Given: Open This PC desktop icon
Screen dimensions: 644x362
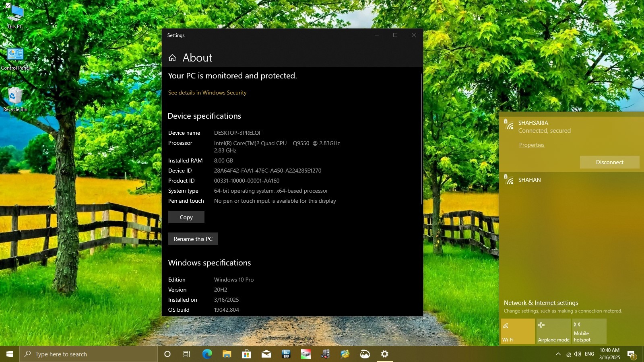Looking at the screenshot, I should [x=15, y=17].
